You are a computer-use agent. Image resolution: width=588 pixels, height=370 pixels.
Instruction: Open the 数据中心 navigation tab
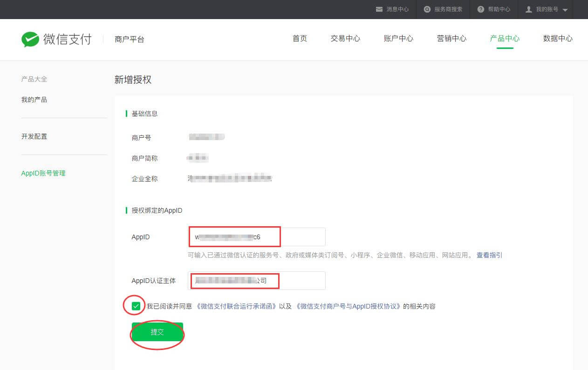pyautogui.click(x=558, y=39)
